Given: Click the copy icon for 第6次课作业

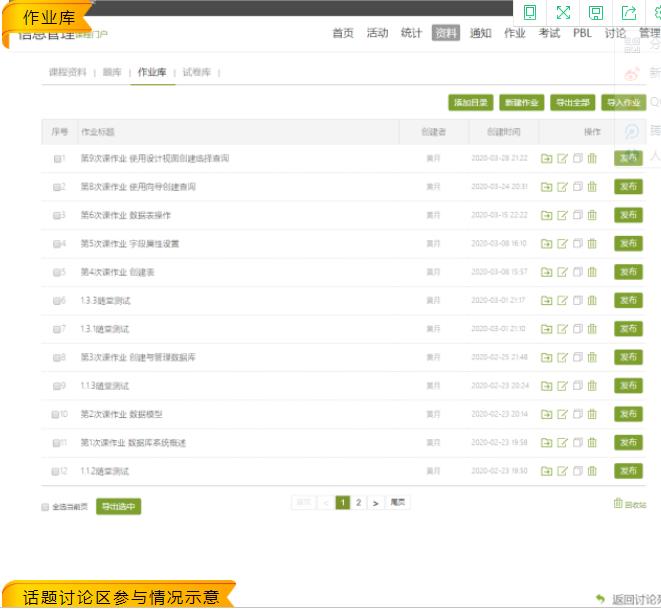Looking at the screenshot, I should coord(577,215).
